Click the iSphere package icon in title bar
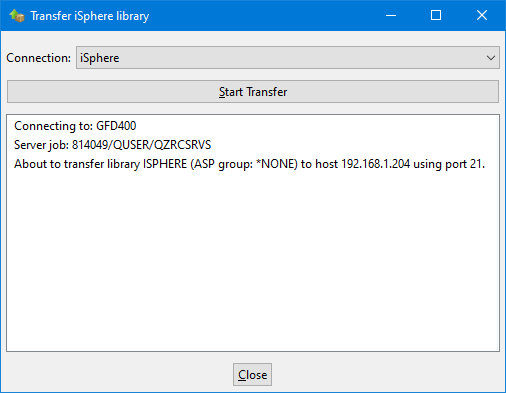Image resolution: width=506 pixels, height=393 pixels. [17, 16]
